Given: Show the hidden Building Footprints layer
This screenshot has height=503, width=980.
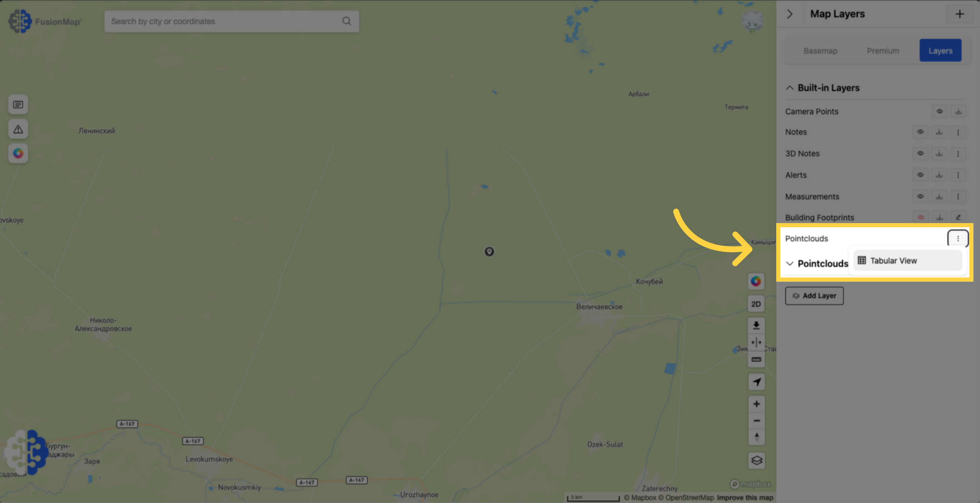Looking at the screenshot, I should click(921, 217).
